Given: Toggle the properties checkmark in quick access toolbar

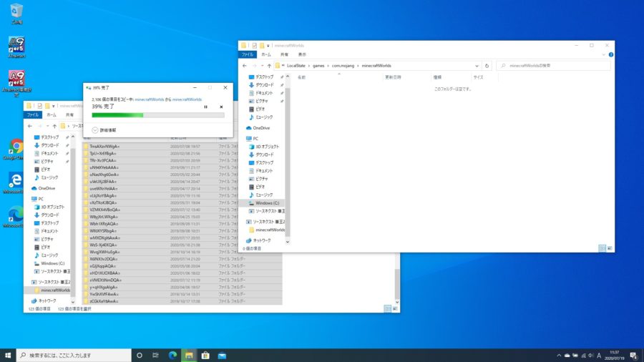Looking at the screenshot, I should pos(253,45).
